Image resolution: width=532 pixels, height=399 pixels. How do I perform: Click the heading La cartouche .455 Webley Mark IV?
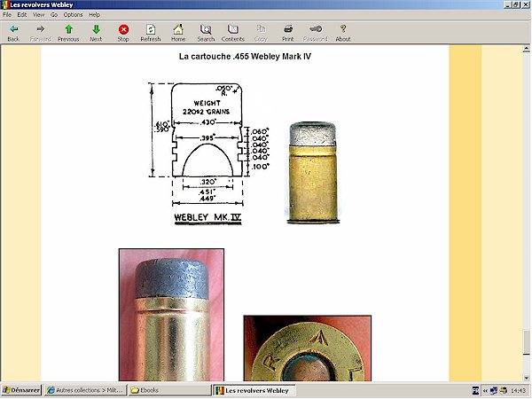(x=245, y=57)
